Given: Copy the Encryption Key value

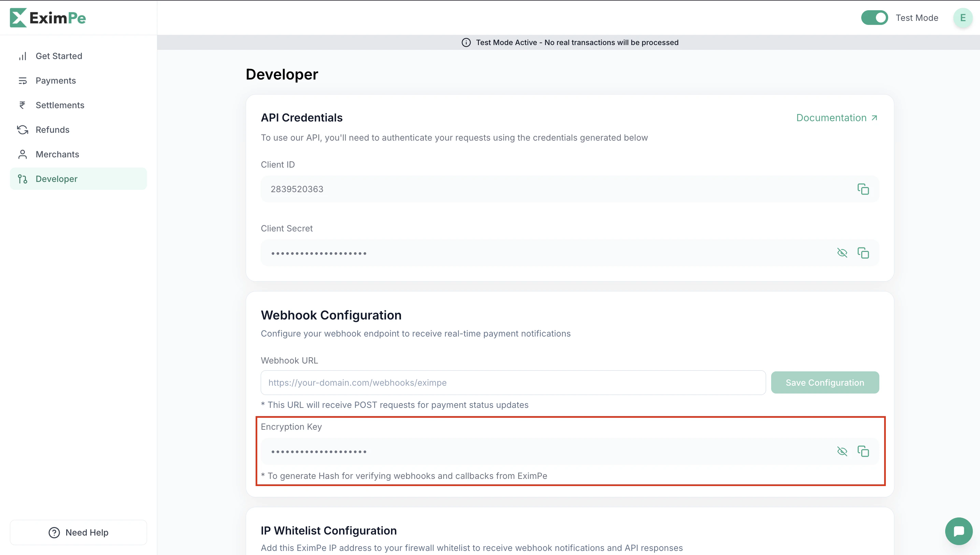Looking at the screenshot, I should click(x=863, y=451).
